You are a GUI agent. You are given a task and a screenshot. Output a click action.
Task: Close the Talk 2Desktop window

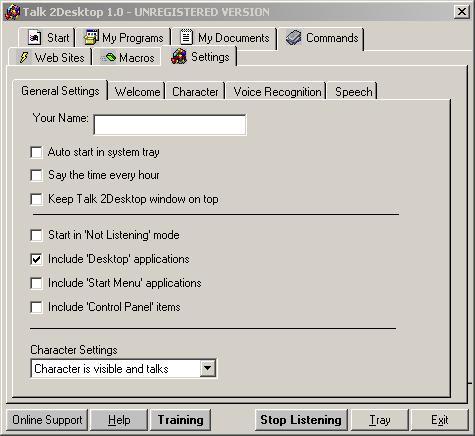tap(462, 12)
